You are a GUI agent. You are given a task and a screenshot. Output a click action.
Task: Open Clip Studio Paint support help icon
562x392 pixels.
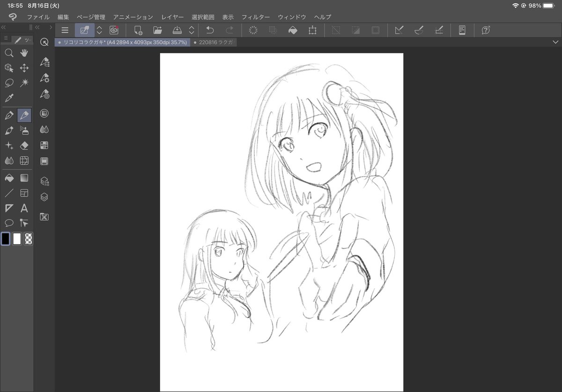486,30
